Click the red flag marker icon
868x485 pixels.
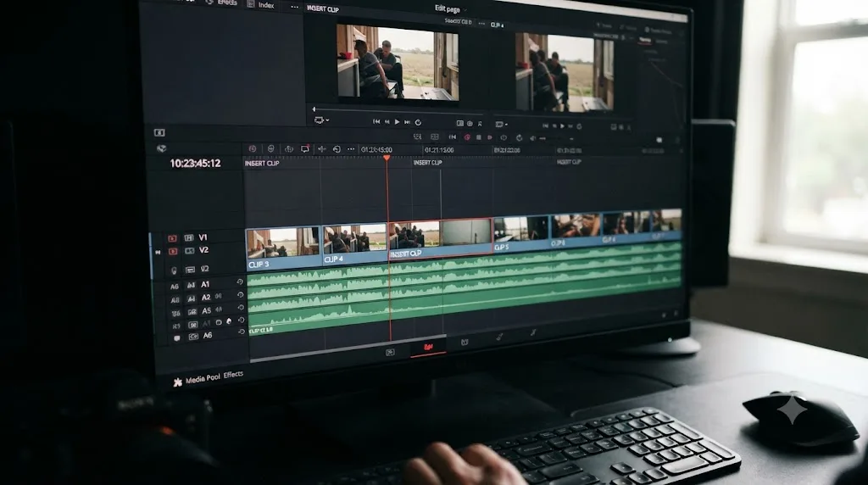pos(489,137)
